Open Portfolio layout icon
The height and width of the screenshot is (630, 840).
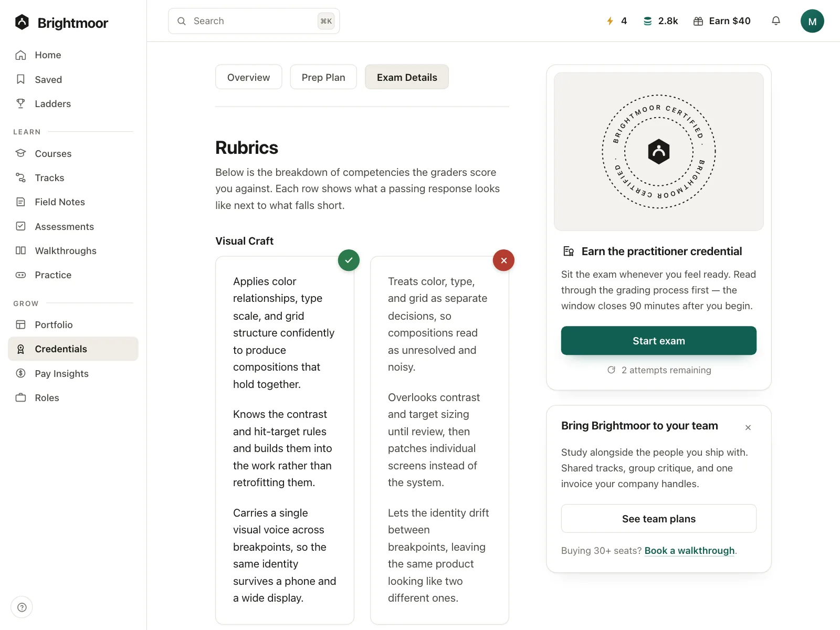pyautogui.click(x=21, y=324)
